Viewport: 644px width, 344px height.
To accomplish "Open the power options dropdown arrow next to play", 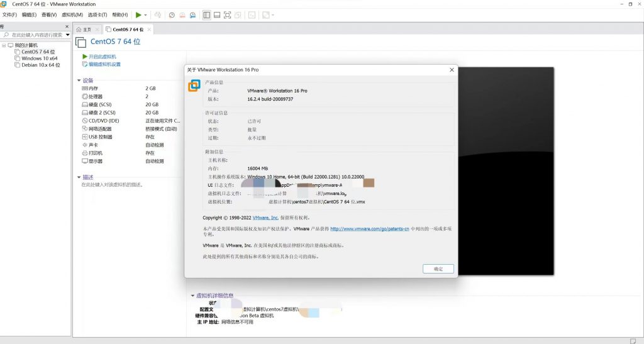I will 145,15.
